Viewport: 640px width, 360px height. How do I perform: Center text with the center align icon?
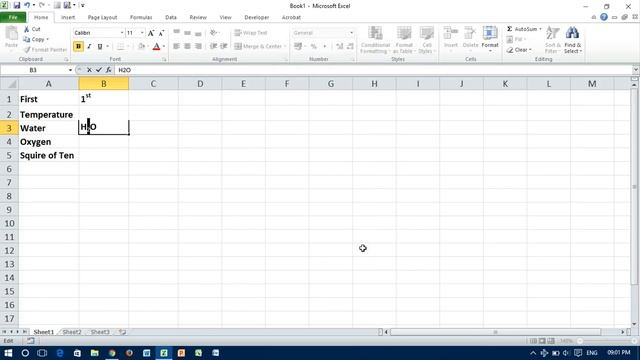187,47
